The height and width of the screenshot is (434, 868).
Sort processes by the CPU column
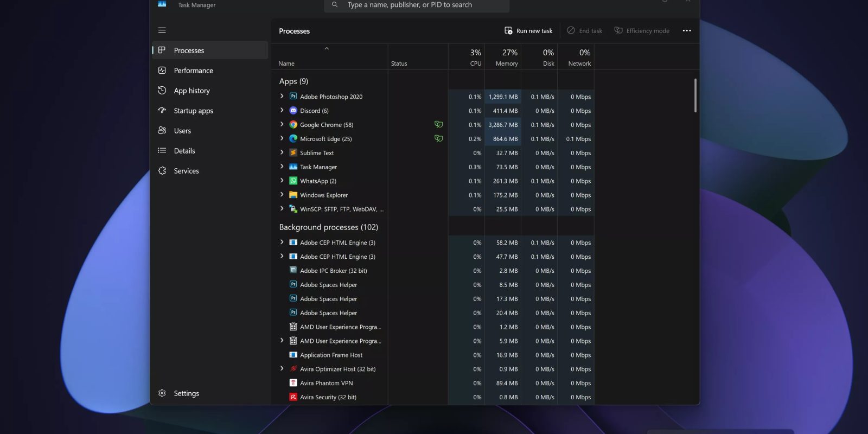pyautogui.click(x=467, y=56)
